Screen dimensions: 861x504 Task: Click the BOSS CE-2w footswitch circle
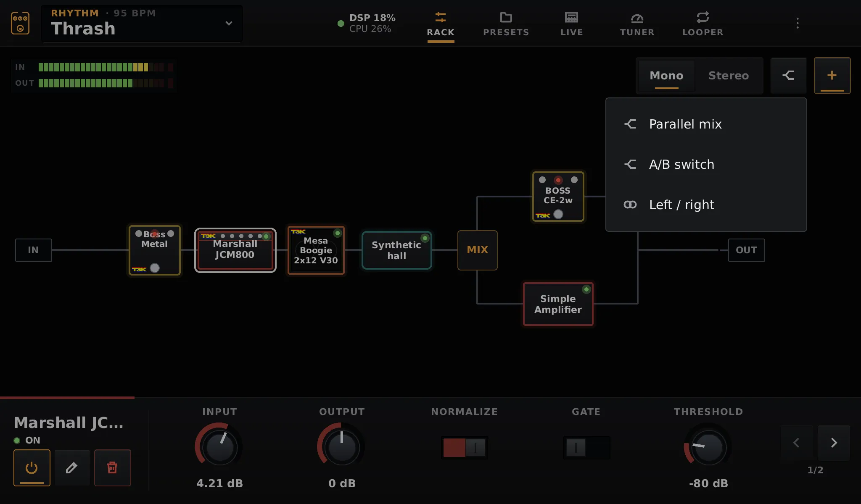(558, 214)
